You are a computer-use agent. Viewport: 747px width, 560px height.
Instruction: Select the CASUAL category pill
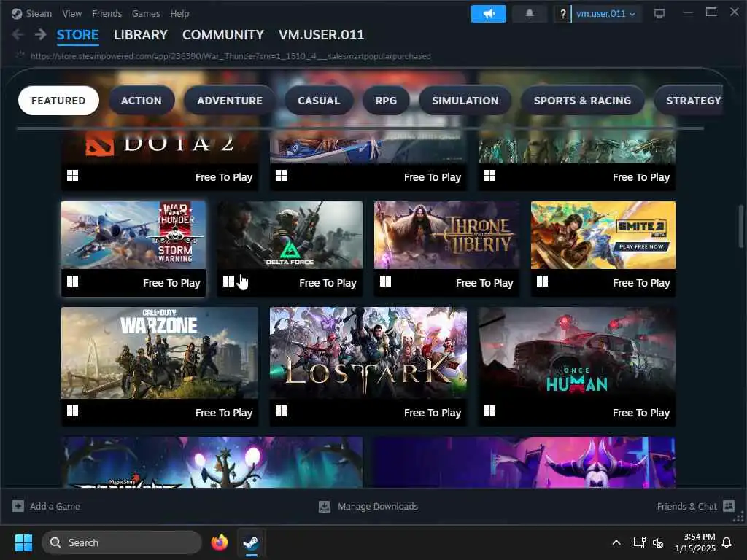[x=319, y=101]
